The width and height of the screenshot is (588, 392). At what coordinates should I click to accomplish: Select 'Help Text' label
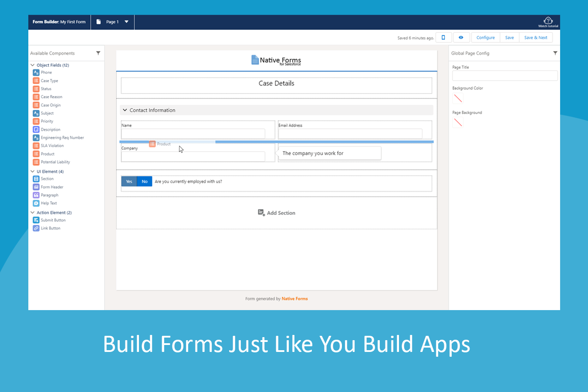[49, 203]
